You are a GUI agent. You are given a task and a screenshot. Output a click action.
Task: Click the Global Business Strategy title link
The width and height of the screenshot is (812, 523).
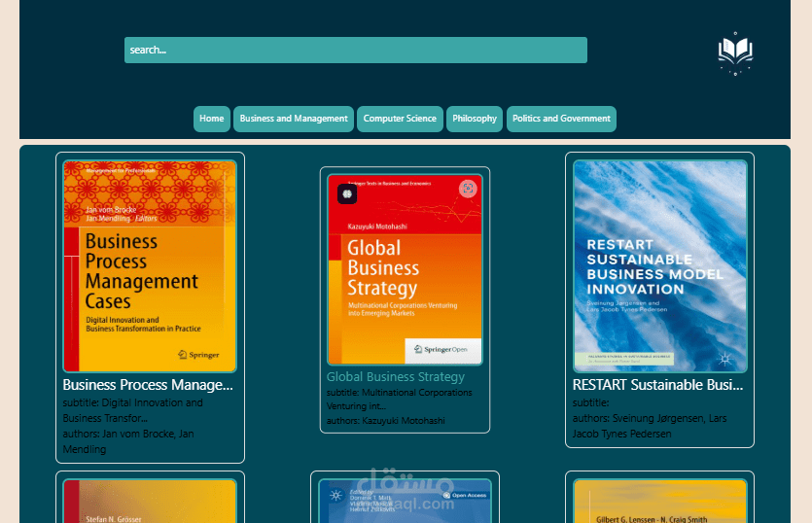395,376
